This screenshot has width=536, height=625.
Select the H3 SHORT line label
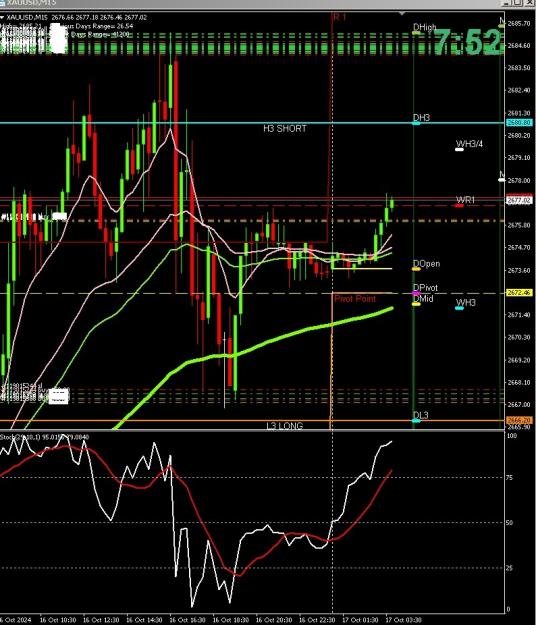click(285, 128)
